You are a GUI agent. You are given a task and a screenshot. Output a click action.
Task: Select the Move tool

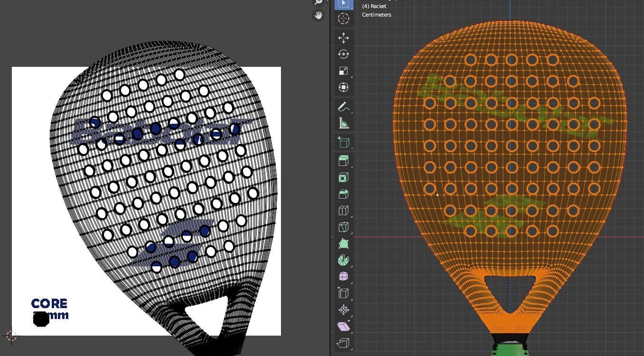343,37
